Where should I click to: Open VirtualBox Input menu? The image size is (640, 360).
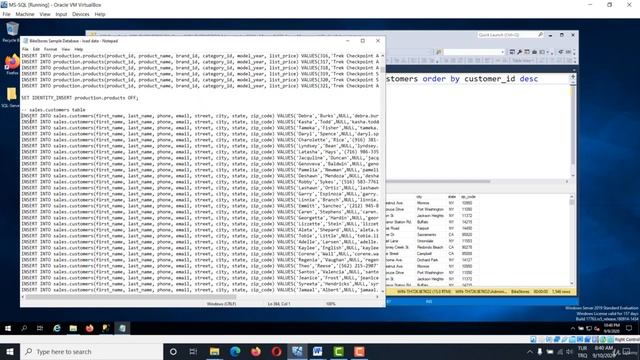tap(61, 14)
